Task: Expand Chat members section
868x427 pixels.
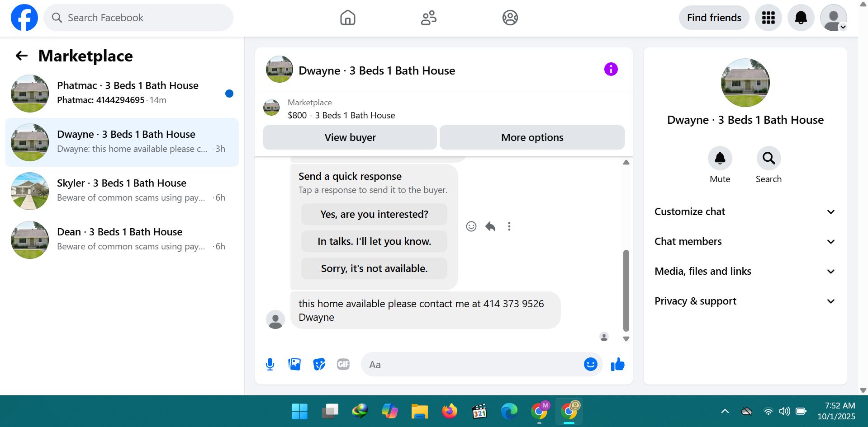Action: click(745, 241)
